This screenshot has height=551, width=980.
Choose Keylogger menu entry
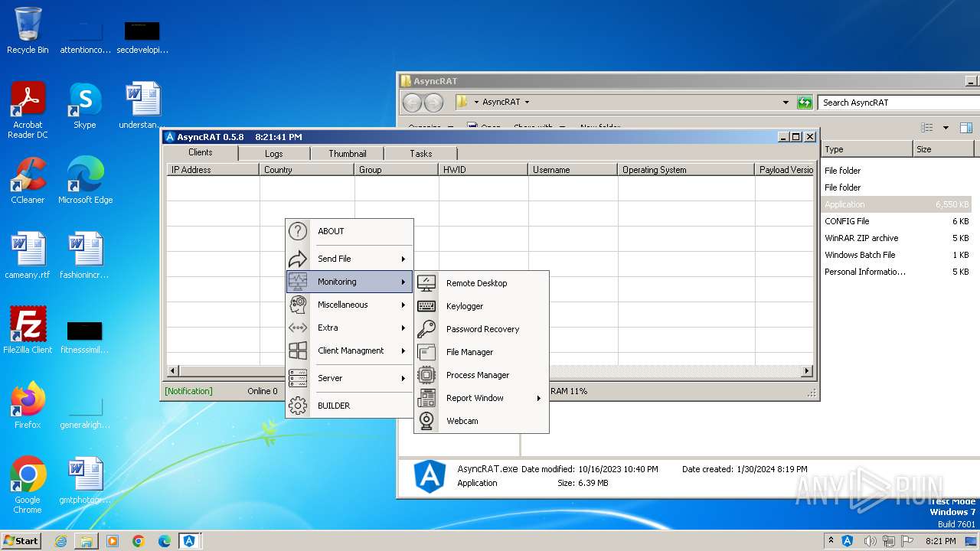(482, 306)
